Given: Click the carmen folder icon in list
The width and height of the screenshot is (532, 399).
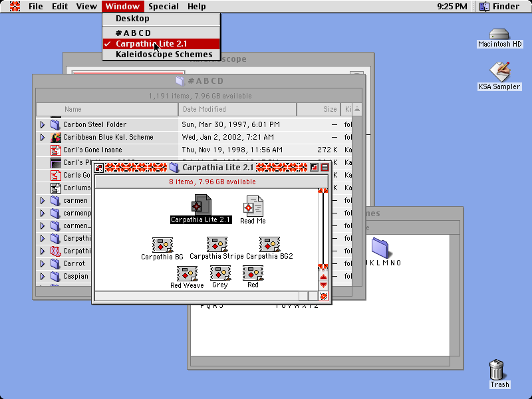Looking at the screenshot, I should coord(55,201).
